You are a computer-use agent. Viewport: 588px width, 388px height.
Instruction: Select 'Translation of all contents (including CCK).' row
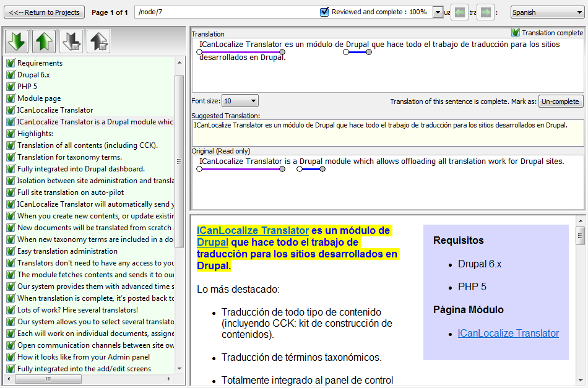(87, 145)
